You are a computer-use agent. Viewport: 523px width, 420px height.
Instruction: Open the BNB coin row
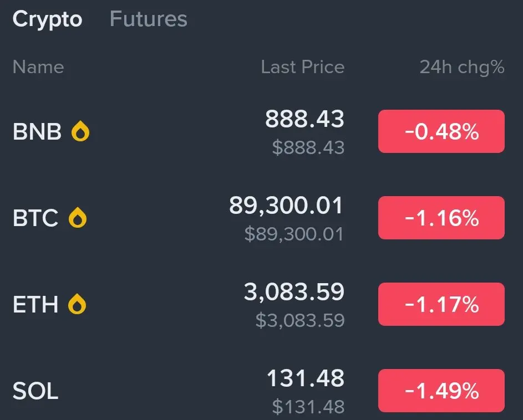(x=37, y=132)
